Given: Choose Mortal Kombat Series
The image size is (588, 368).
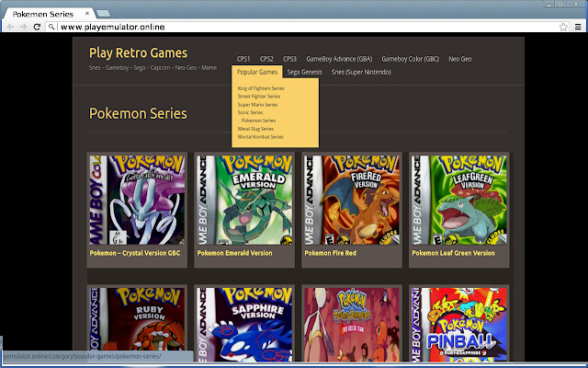Looking at the screenshot, I should coord(261,137).
